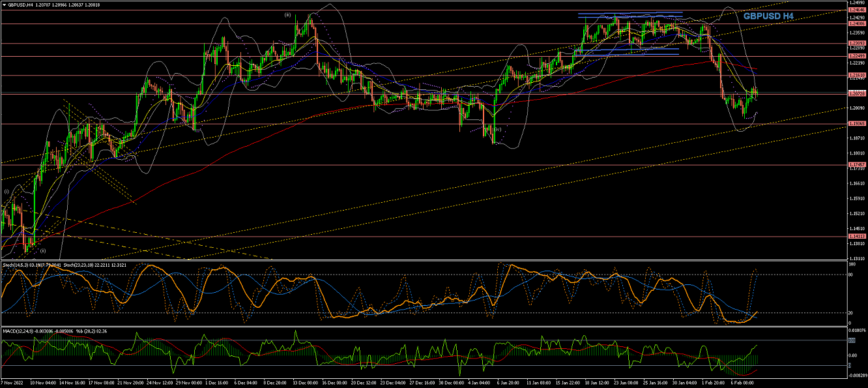Screen dimensions: 868x388
Task: Click the 1.22499 price level label
Action: 858,56
